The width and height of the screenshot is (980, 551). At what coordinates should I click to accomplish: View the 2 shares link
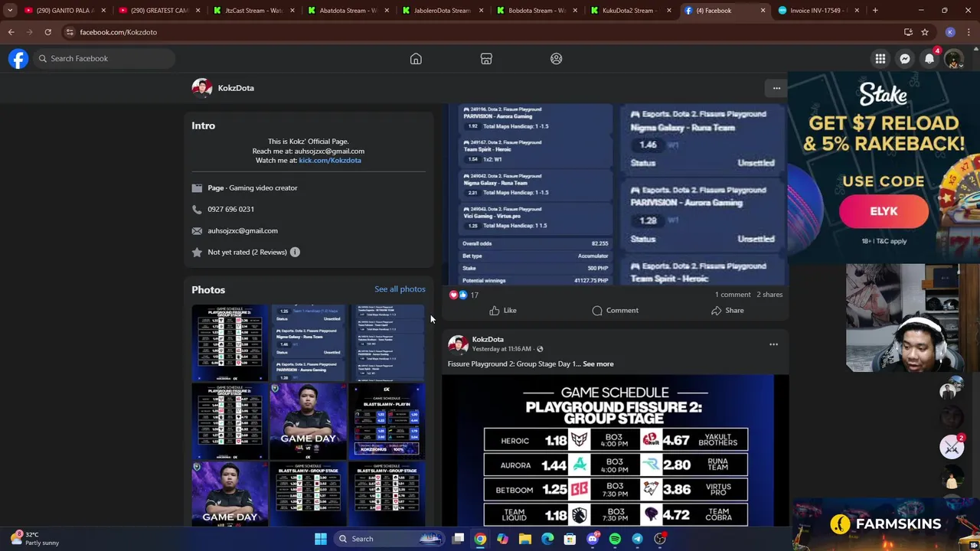click(769, 295)
